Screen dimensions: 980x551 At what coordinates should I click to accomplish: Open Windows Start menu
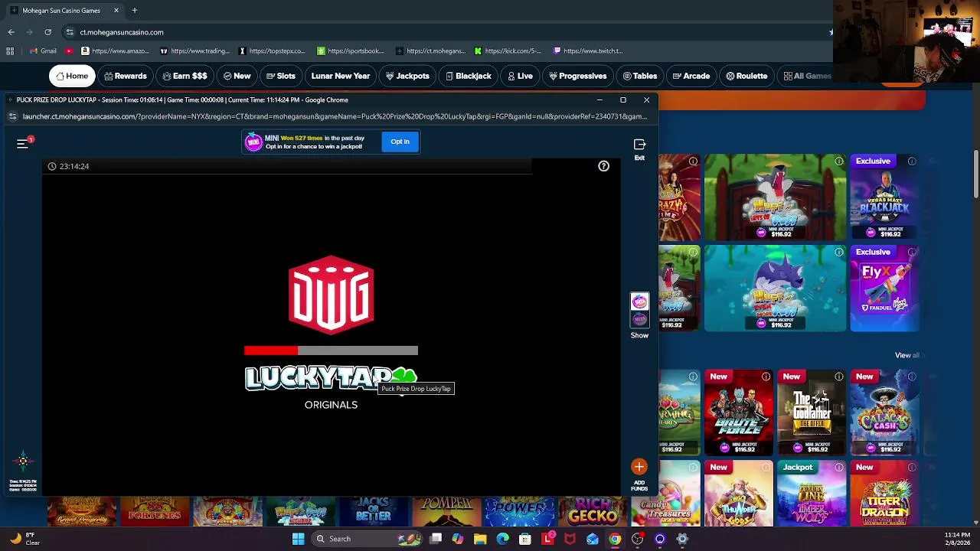(298, 539)
